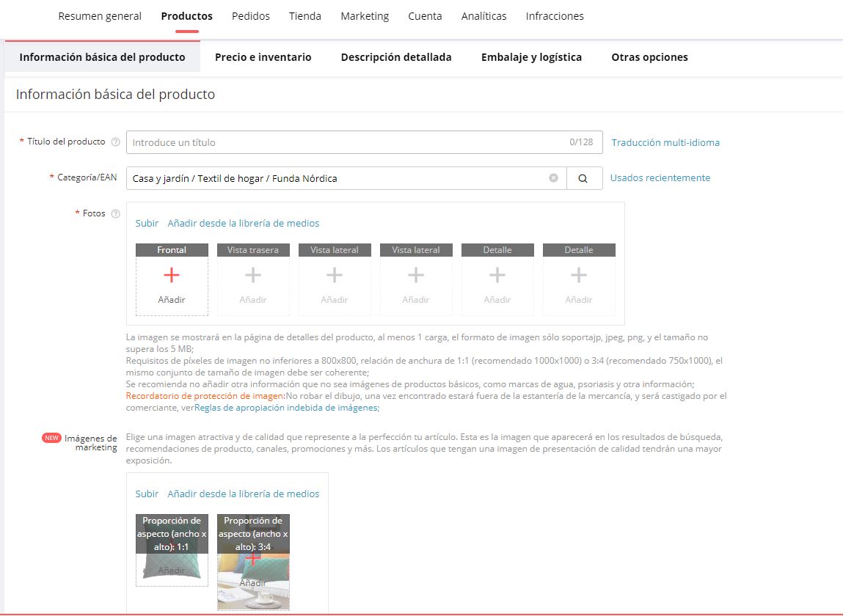Switch to Precio e inventario tab
Viewport: 843px width, 616px height.
coord(263,57)
